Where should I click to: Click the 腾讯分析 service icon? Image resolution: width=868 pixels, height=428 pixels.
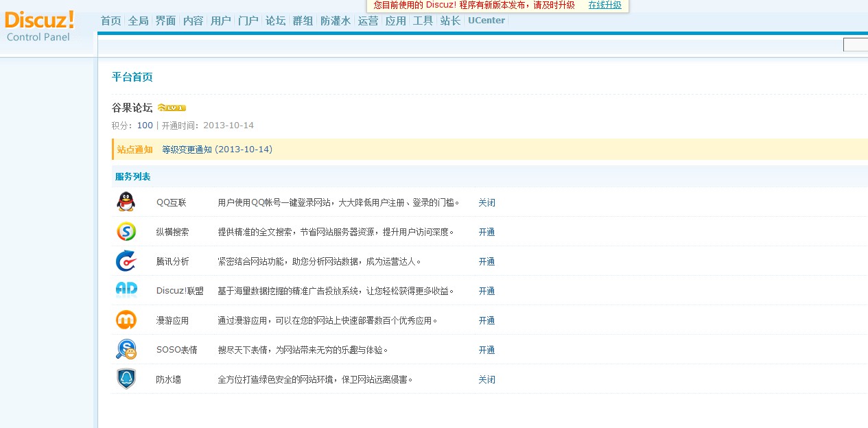pyautogui.click(x=126, y=261)
